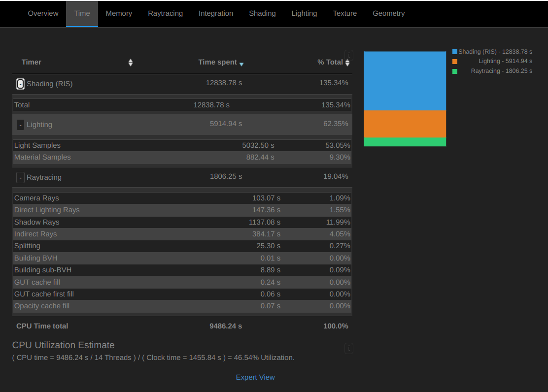This screenshot has height=392, width=548.
Task: Click the Opacity cache fill label
Action: [42, 306]
